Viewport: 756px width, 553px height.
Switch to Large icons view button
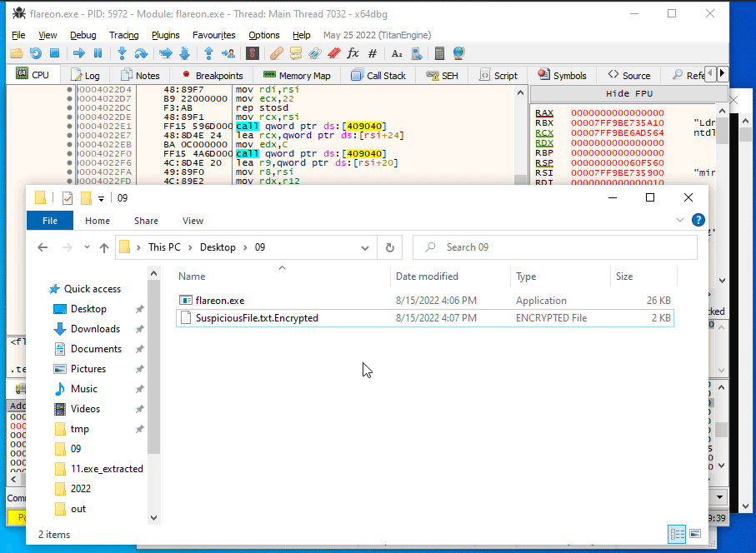coord(695,534)
